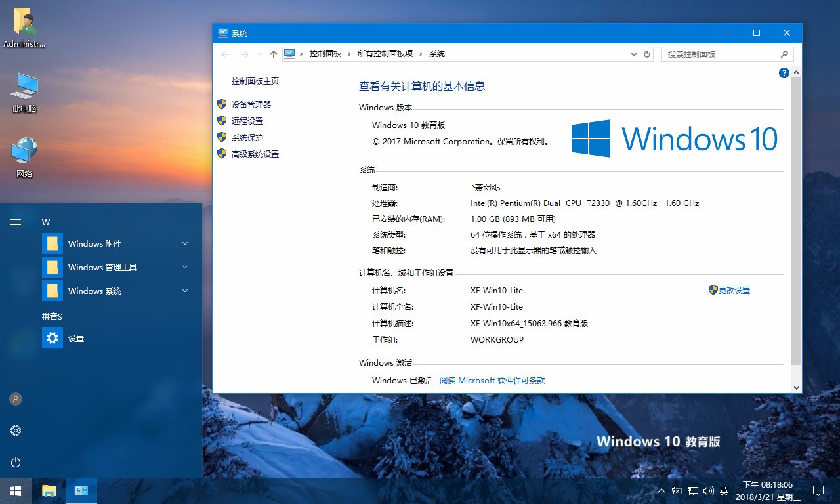Click the 系统 breadcrumb item
840x504 pixels.
[437, 54]
